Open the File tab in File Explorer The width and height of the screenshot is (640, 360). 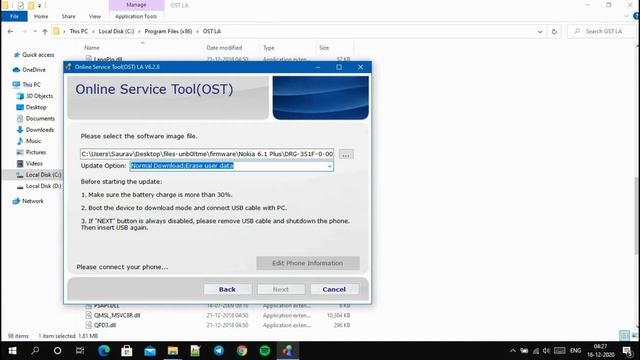(x=14, y=16)
